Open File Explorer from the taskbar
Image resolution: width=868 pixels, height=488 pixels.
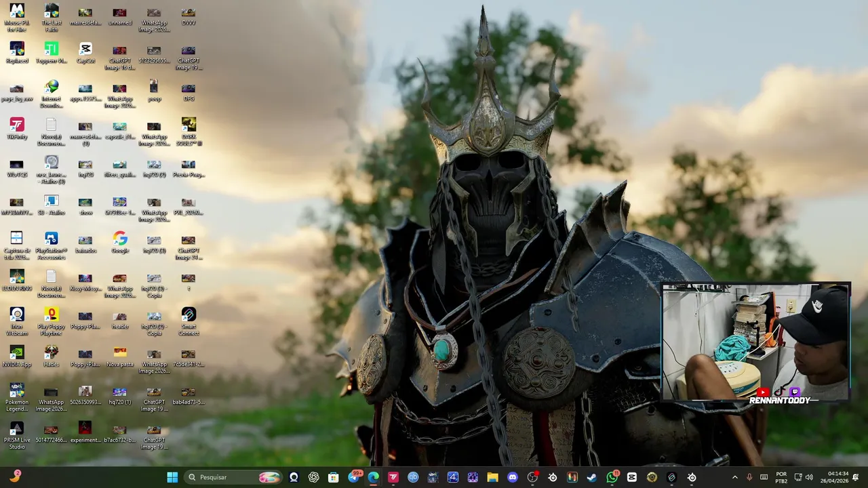coord(492,477)
